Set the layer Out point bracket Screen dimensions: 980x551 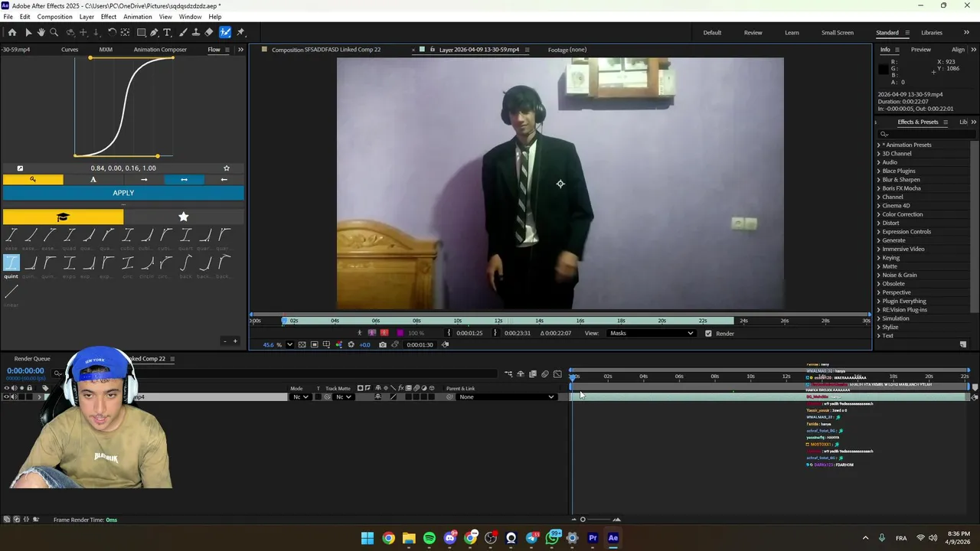point(495,333)
